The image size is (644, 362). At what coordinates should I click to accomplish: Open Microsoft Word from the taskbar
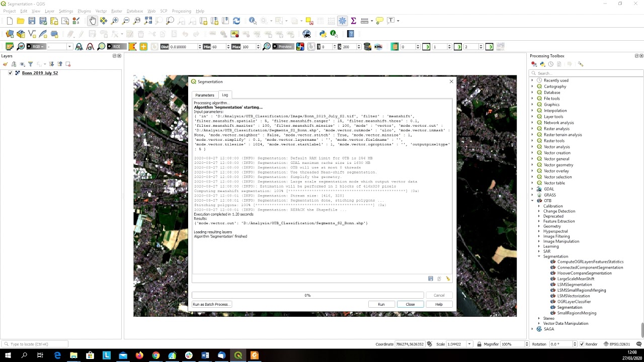[x=205, y=355]
